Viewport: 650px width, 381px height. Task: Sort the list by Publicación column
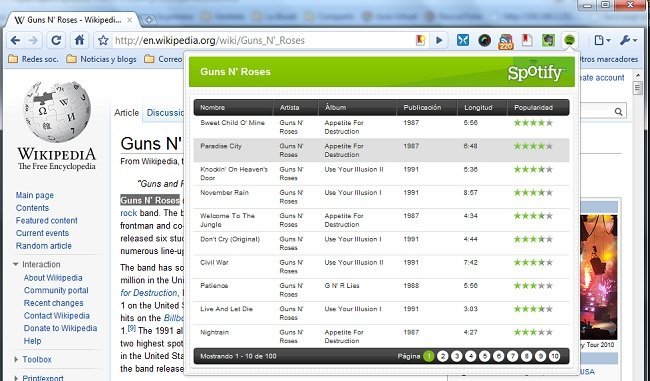(427, 107)
